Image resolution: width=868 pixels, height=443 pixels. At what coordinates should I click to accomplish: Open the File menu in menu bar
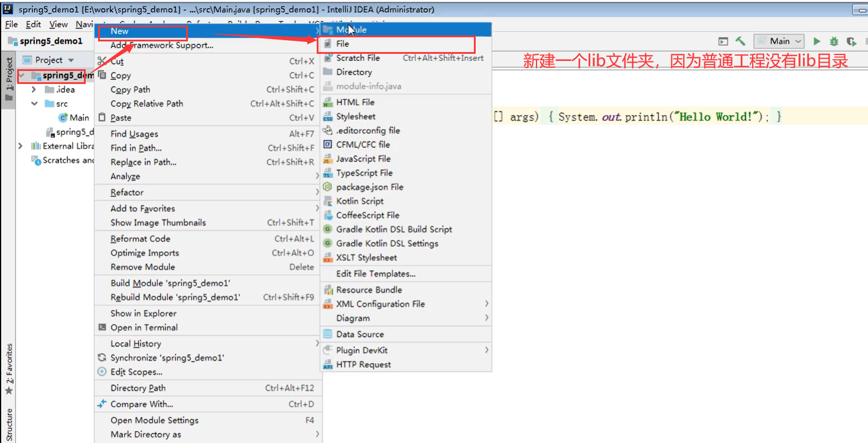click(x=11, y=24)
